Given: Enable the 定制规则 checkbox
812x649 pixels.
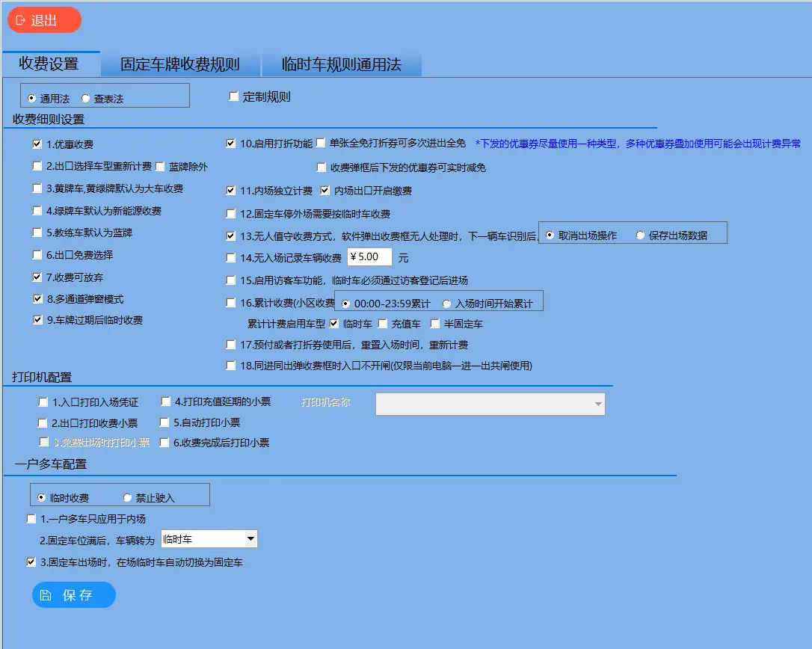Looking at the screenshot, I should tap(234, 96).
